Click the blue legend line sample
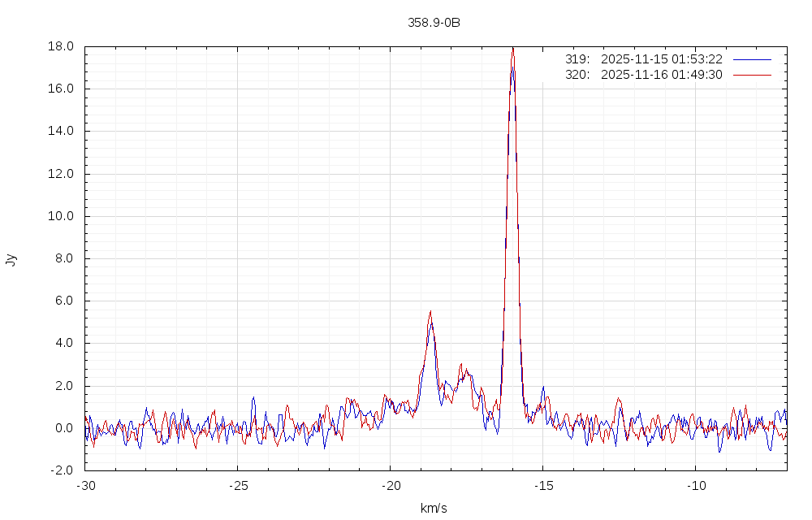812x520 pixels. tap(751, 59)
